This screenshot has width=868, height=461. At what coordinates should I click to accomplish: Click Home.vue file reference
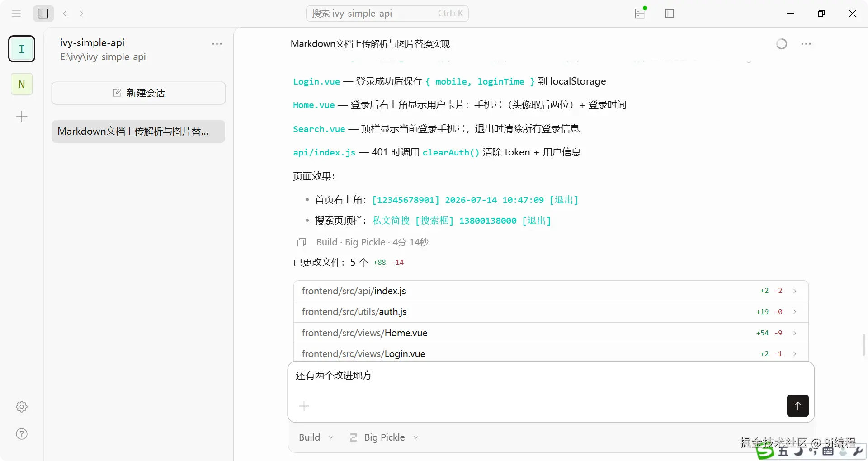pyautogui.click(x=314, y=105)
